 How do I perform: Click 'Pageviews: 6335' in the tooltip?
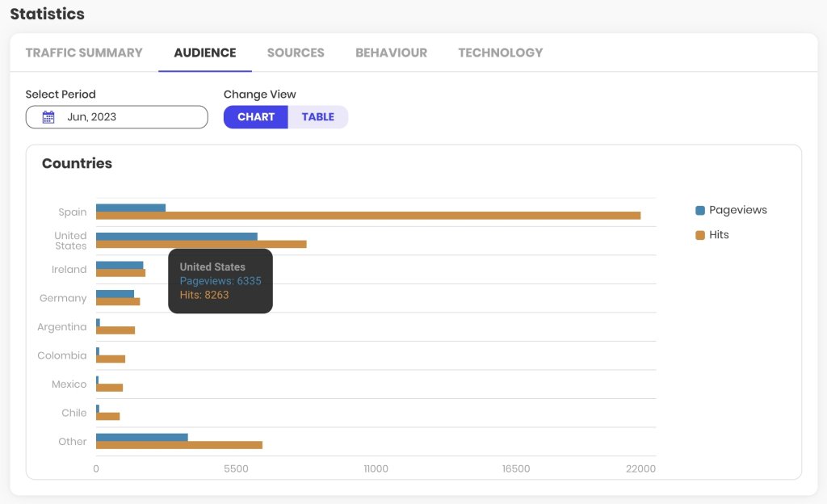pos(220,281)
